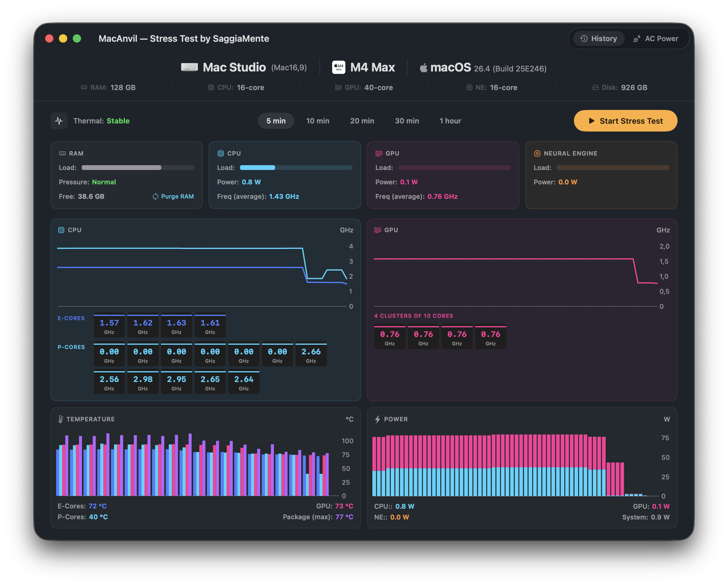Click the Temperature thermometer icon

(60, 419)
